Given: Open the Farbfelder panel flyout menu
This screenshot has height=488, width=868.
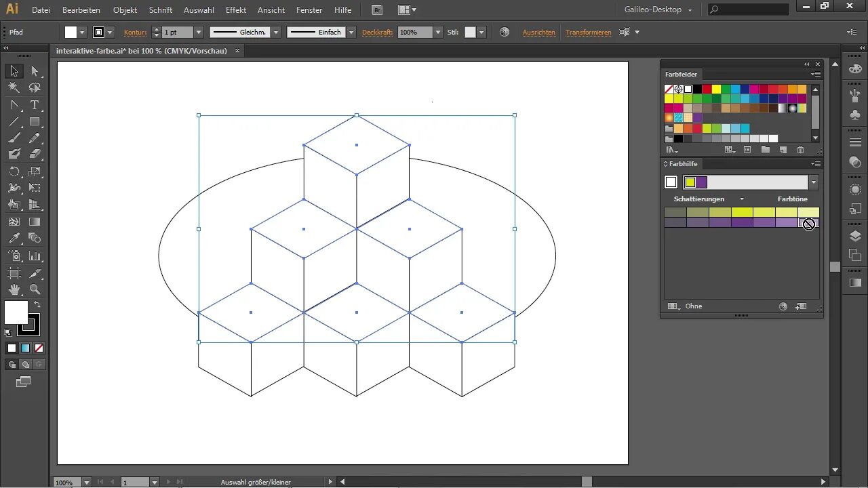Looking at the screenshot, I should pos(816,75).
